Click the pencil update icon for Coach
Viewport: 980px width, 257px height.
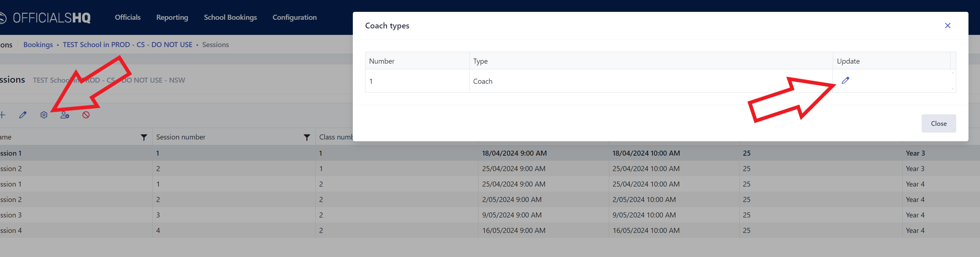[845, 81]
